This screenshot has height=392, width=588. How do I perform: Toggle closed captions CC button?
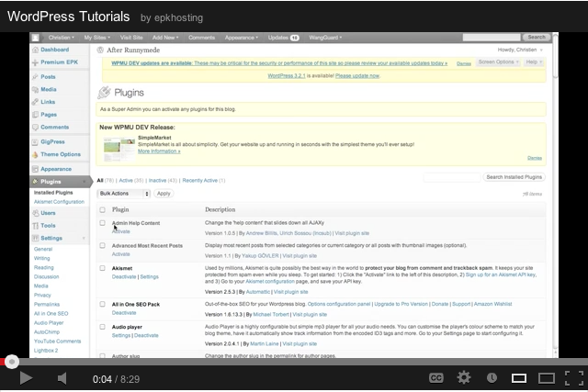tap(435, 378)
